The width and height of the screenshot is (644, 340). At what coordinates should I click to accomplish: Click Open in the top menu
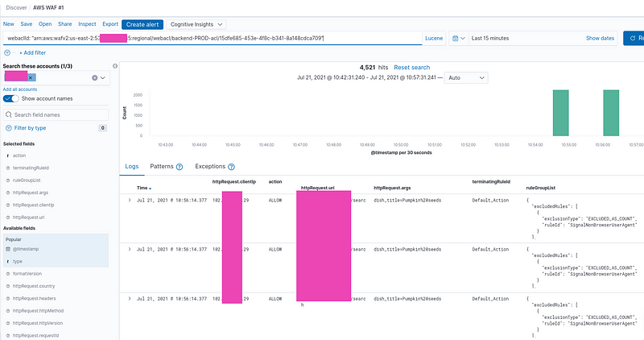(x=45, y=24)
